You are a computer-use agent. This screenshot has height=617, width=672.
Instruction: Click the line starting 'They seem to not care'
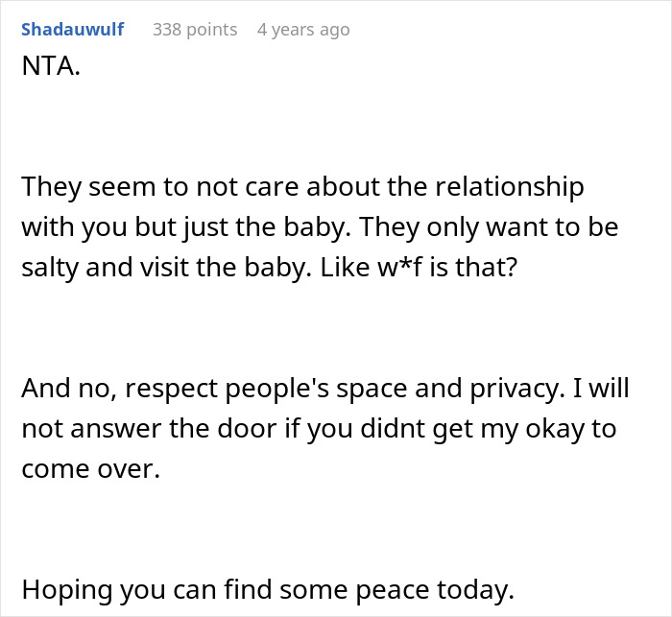click(x=303, y=186)
